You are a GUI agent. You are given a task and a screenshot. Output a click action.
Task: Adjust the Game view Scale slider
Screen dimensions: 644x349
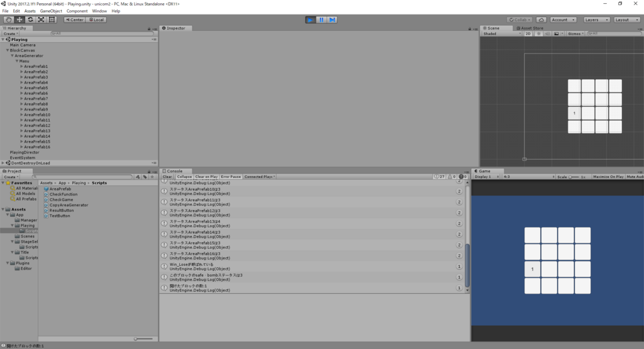click(574, 177)
